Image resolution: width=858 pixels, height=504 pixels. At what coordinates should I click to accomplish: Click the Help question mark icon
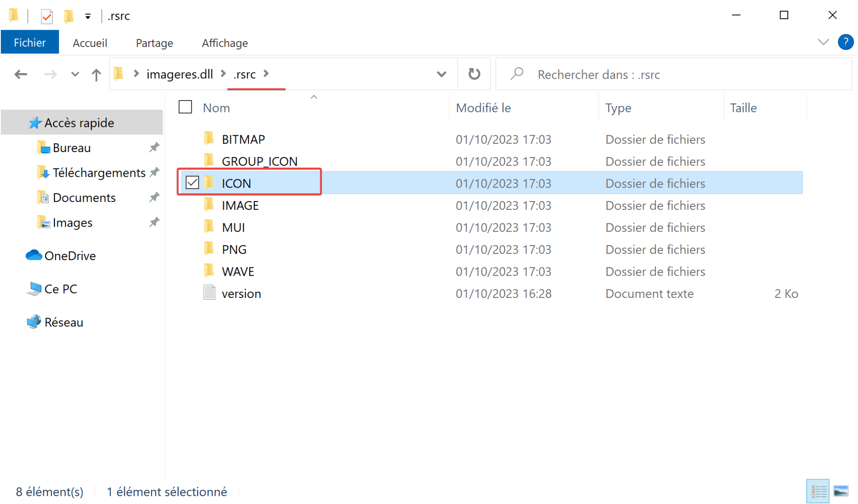coord(845,42)
